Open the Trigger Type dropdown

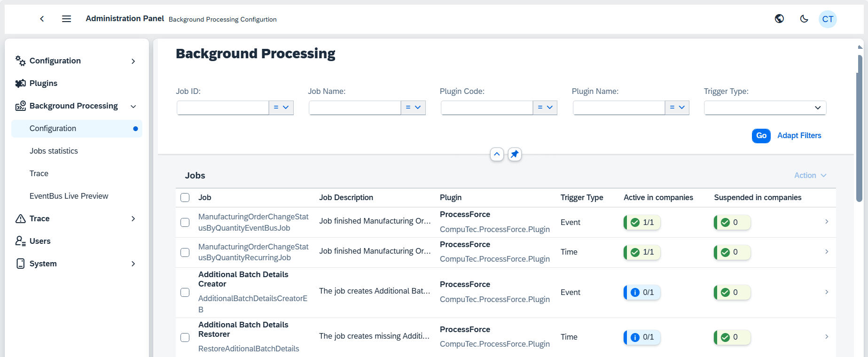[x=765, y=108]
